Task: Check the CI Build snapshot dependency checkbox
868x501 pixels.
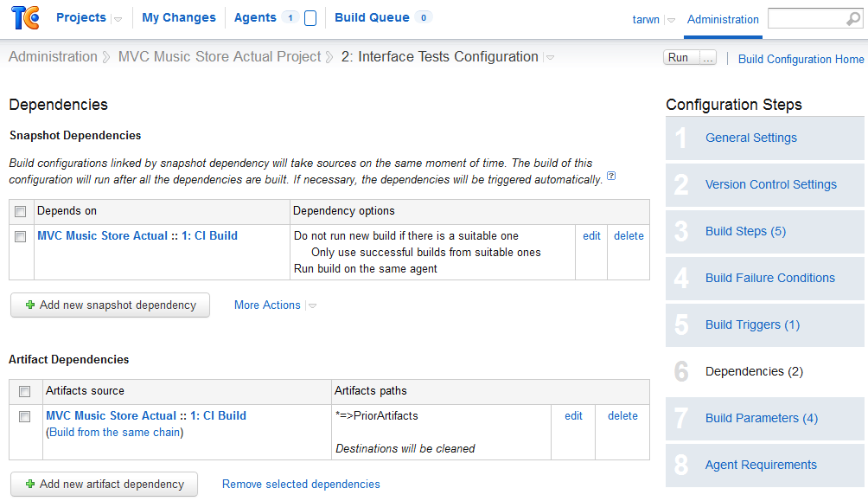Action: point(21,236)
